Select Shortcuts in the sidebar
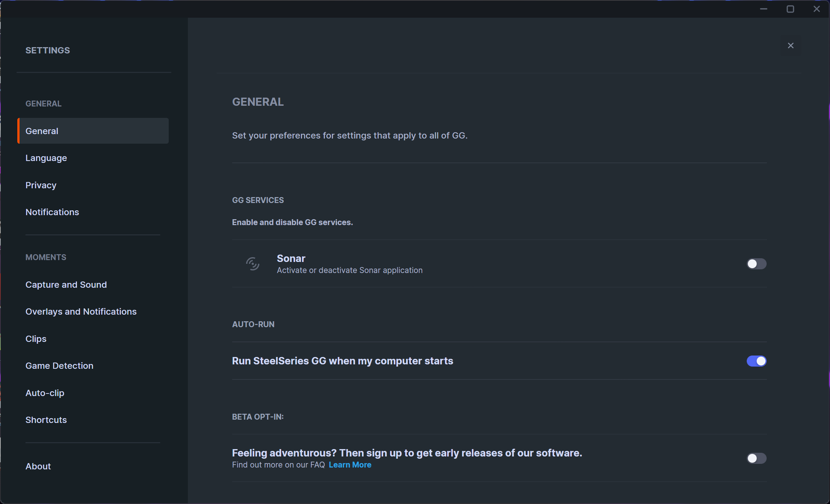Image resolution: width=830 pixels, height=504 pixels. point(46,420)
